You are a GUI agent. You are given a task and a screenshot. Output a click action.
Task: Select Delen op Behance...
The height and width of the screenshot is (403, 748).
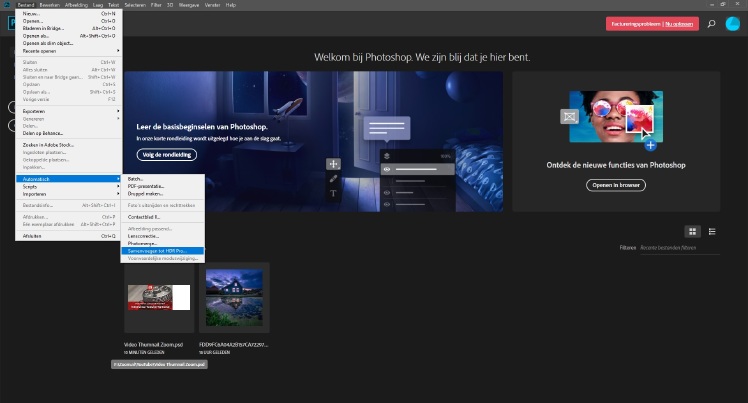[69, 133]
